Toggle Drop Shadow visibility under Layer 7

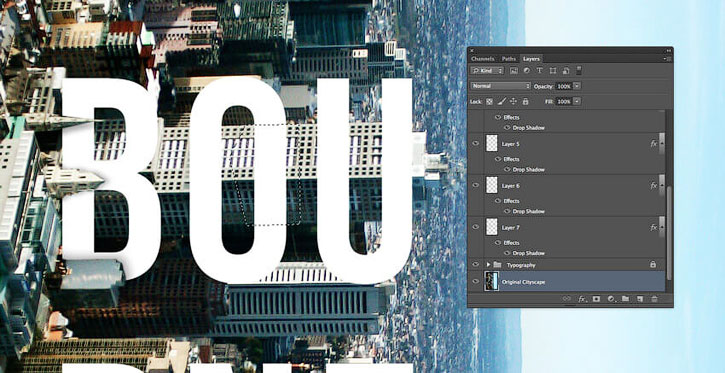click(x=507, y=253)
